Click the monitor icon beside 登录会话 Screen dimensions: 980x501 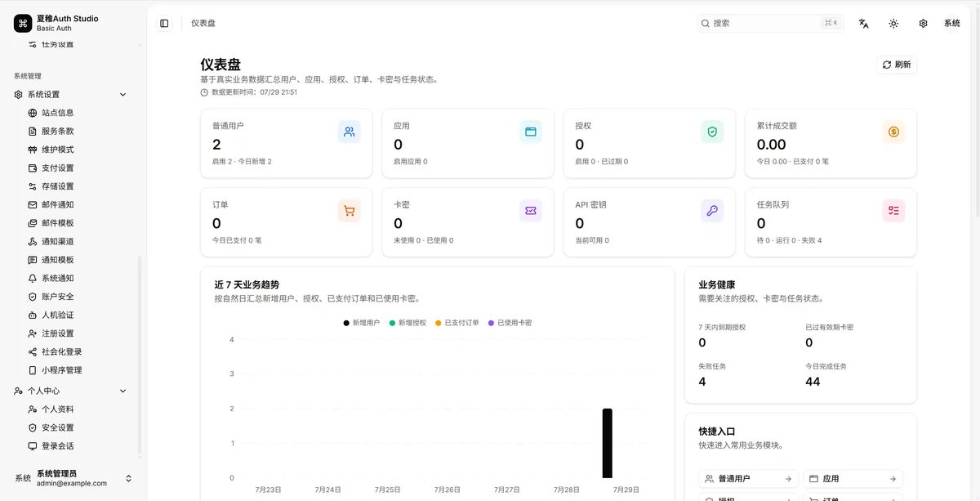click(x=33, y=446)
